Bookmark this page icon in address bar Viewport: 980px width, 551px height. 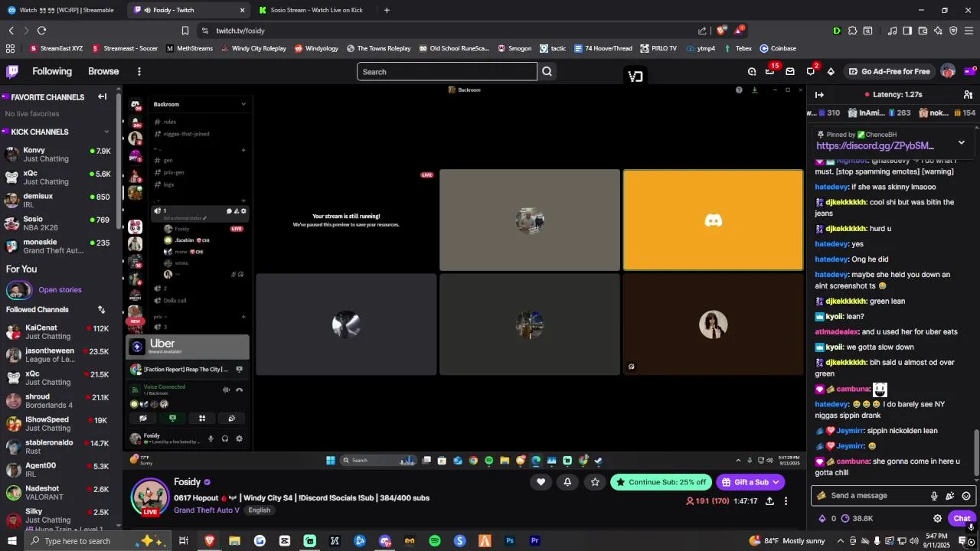click(x=185, y=31)
